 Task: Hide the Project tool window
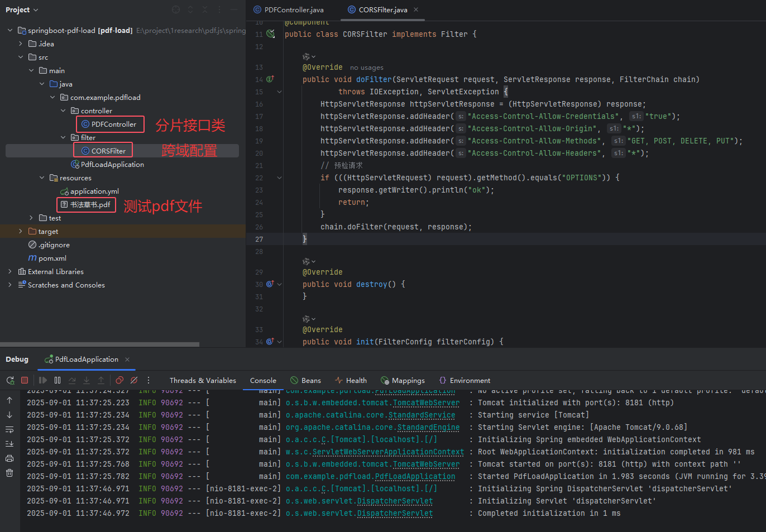[234, 9]
